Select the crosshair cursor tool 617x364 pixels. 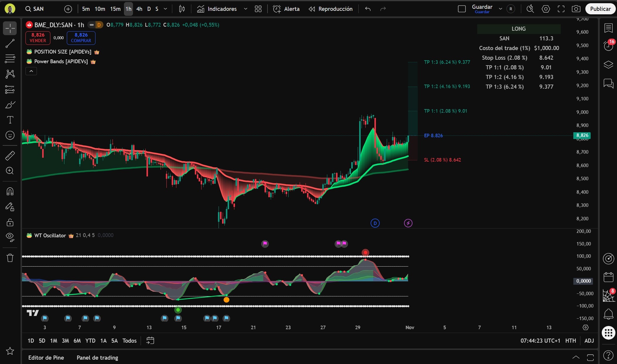pyautogui.click(x=10, y=28)
